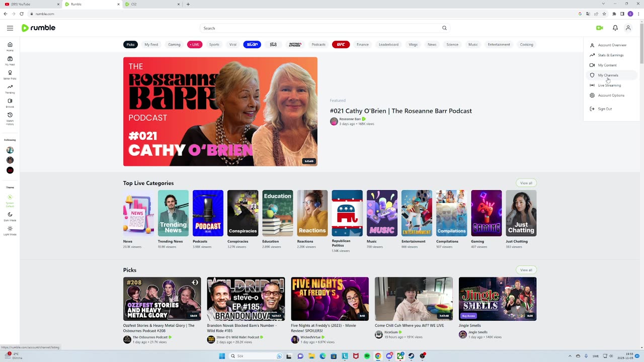Click the Windows Start button
644x362 pixels.
tap(222, 356)
